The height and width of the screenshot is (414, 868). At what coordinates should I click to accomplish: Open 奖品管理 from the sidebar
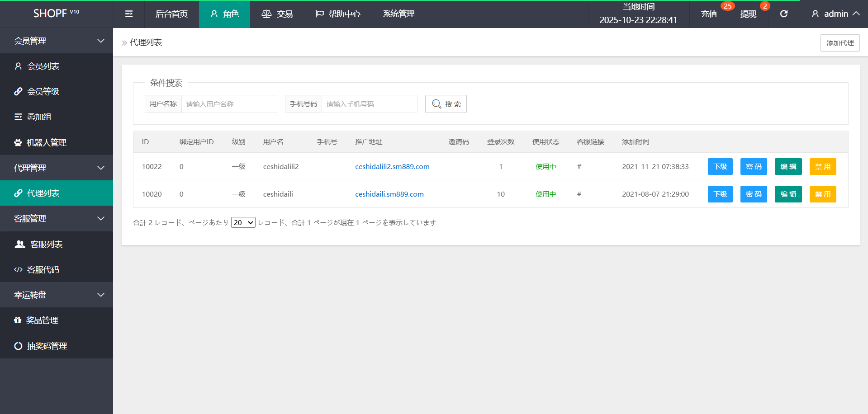pos(42,320)
